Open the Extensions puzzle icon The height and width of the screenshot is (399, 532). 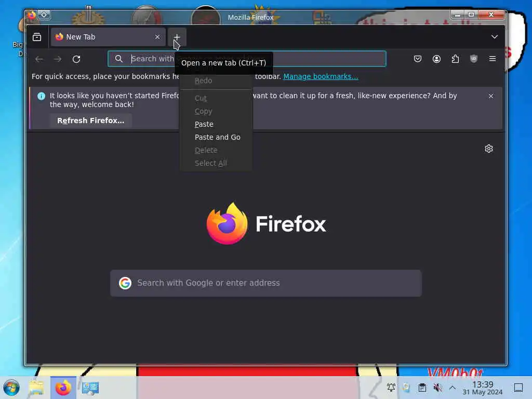pos(455,59)
